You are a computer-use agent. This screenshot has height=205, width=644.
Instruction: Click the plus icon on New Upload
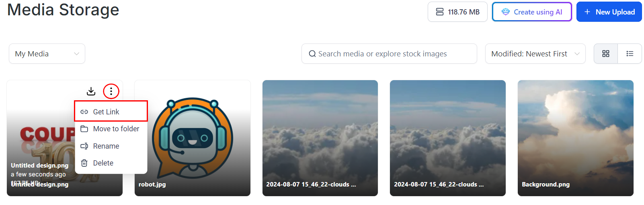coord(587,12)
